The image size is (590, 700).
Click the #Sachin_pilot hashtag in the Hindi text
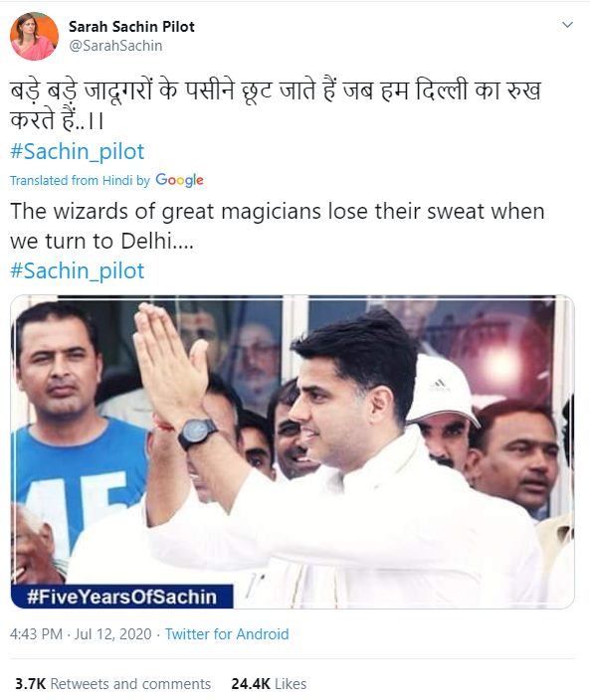(78, 151)
